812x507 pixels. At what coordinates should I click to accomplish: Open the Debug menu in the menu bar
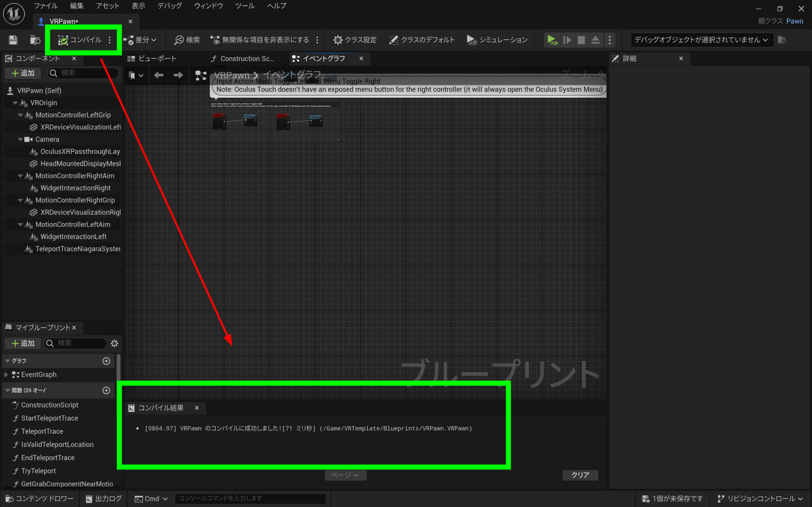tap(170, 6)
